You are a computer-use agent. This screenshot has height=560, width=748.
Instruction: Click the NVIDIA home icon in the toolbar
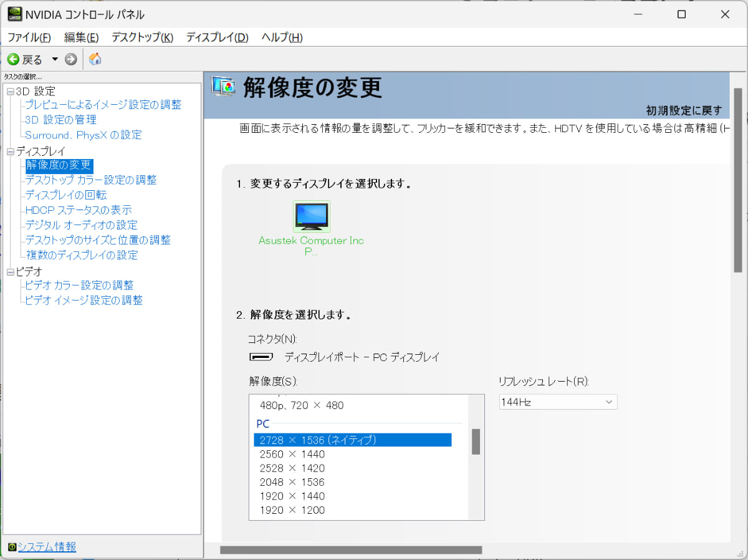pos(95,59)
